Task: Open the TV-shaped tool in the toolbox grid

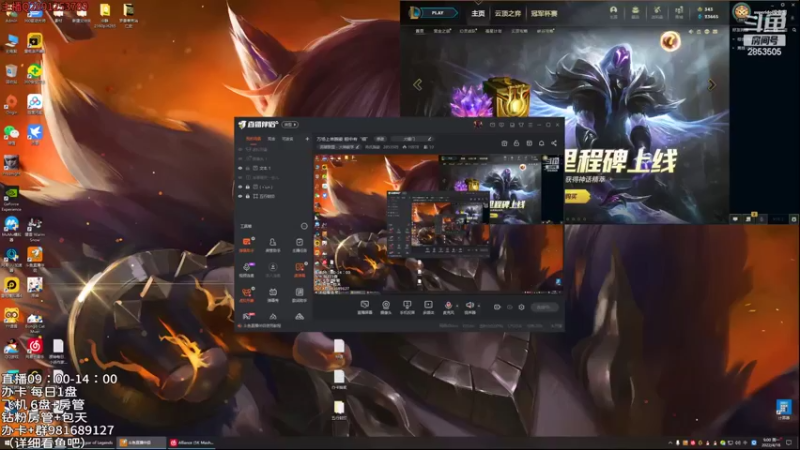Action: click(273, 295)
